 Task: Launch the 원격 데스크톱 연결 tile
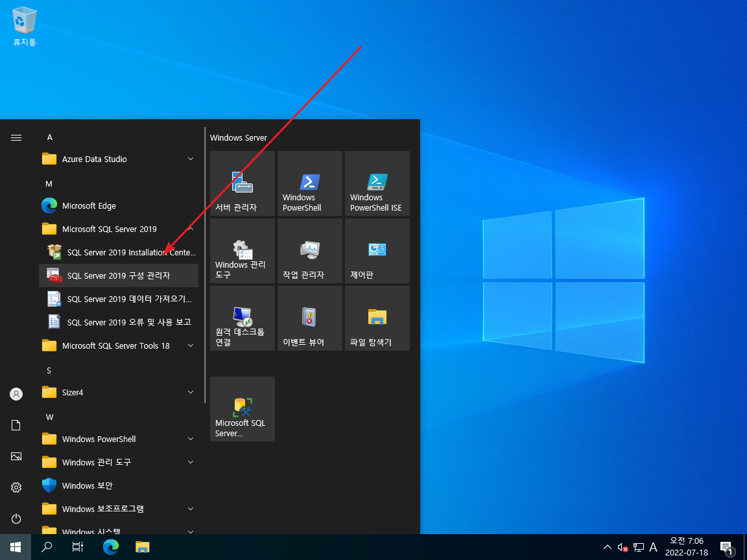tap(243, 318)
